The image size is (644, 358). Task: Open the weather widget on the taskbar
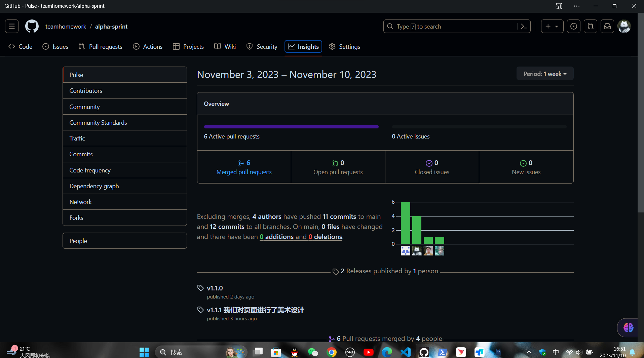click(x=29, y=352)
